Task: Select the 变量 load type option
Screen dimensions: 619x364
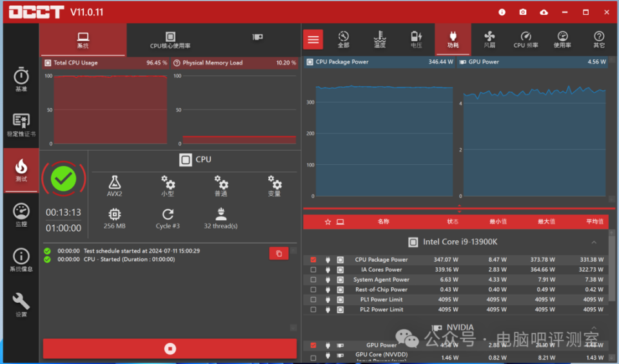Action: 275,186
